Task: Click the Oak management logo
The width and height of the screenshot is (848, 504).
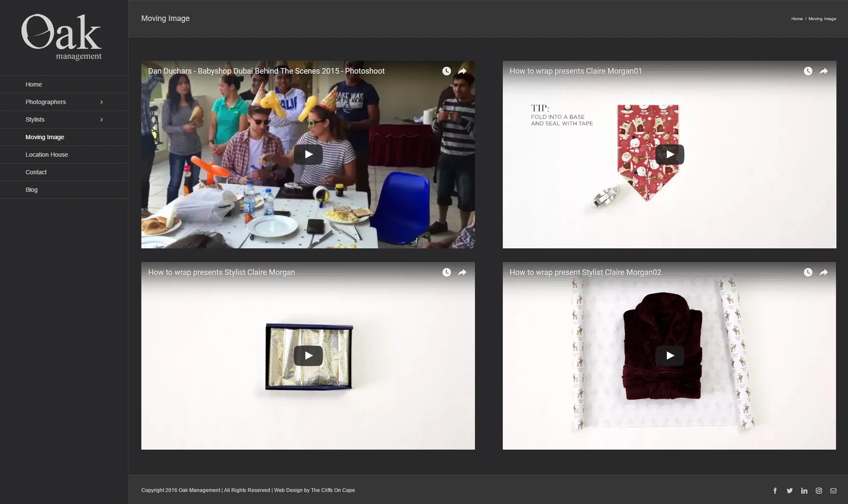Action: pos(61,37)
